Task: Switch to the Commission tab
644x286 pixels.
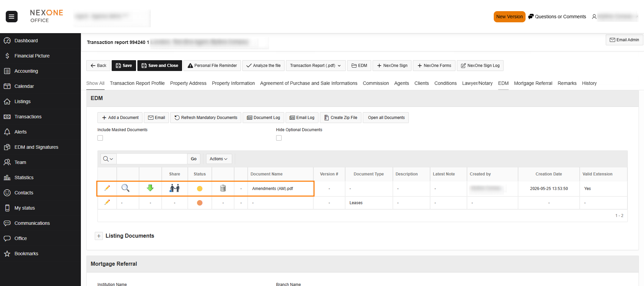Action: click(x=376, y=83)
